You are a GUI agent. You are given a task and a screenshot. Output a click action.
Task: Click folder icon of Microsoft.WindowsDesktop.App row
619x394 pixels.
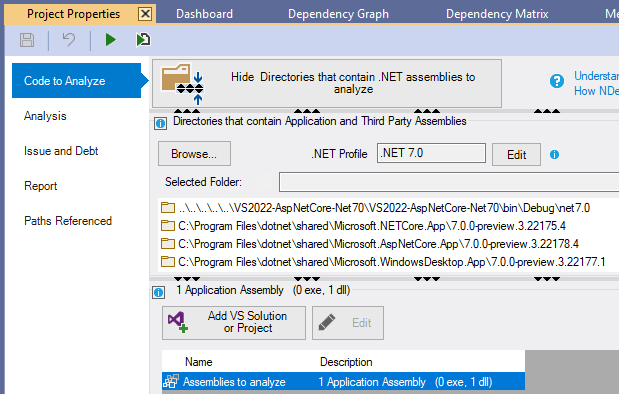[168, 261]
